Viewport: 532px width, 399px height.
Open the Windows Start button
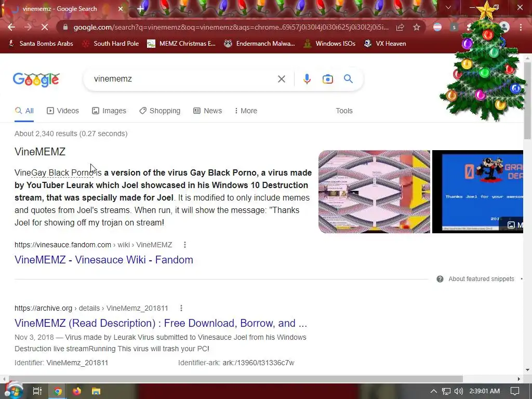(14, 391)
